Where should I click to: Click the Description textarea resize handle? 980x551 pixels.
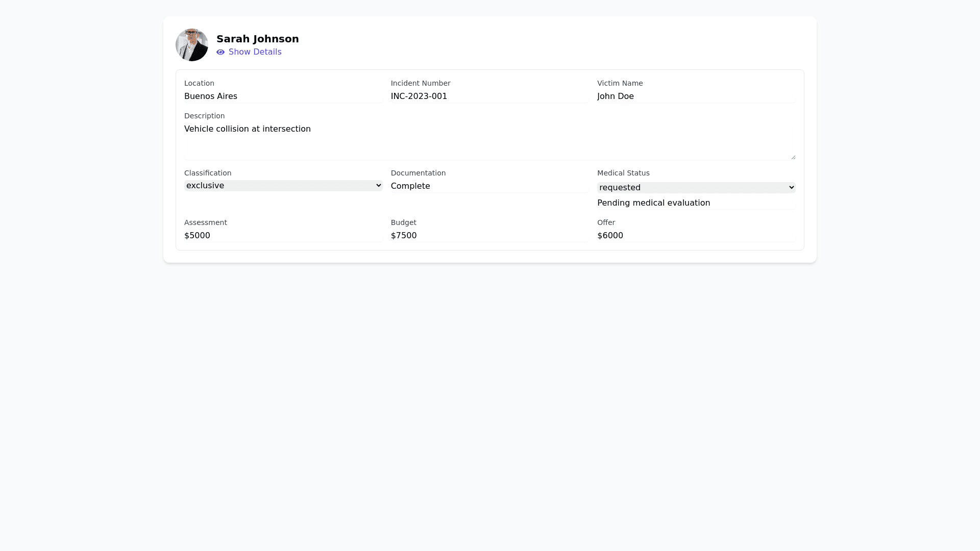[793, 157]
